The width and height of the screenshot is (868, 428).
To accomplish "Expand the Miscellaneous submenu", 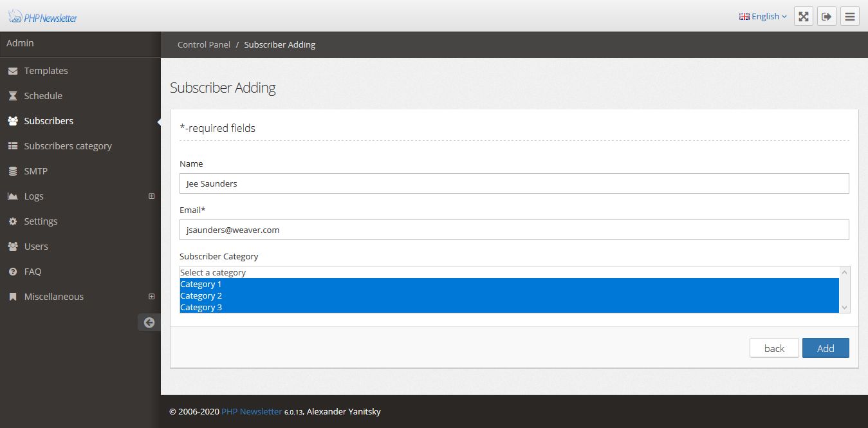I will click(152, 297).
